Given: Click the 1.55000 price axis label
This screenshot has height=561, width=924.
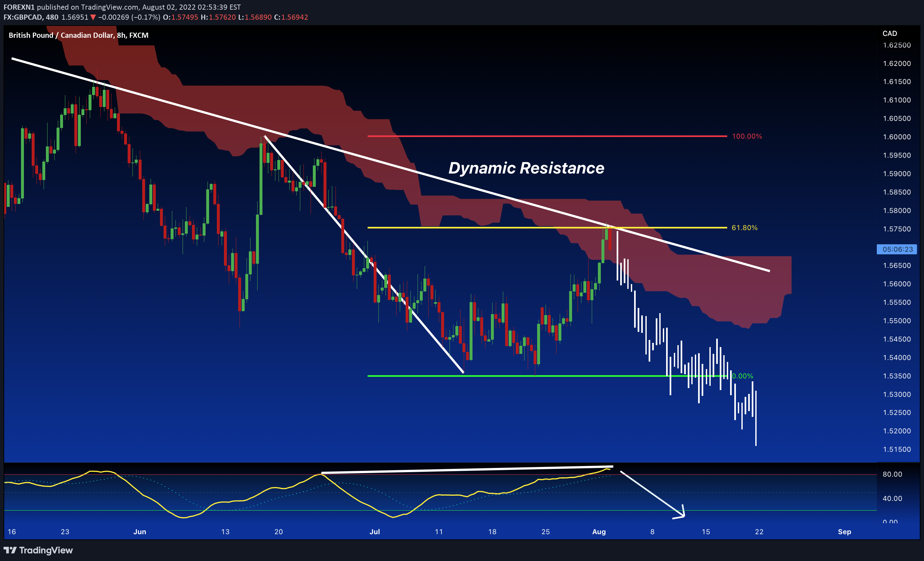Looking at the screenshot, I should pos(897,321).
